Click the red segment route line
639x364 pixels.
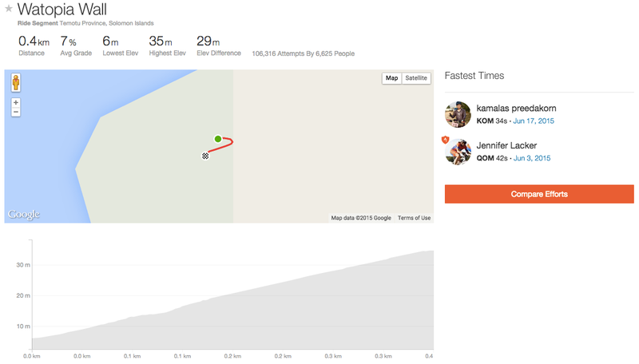[224, 147]
